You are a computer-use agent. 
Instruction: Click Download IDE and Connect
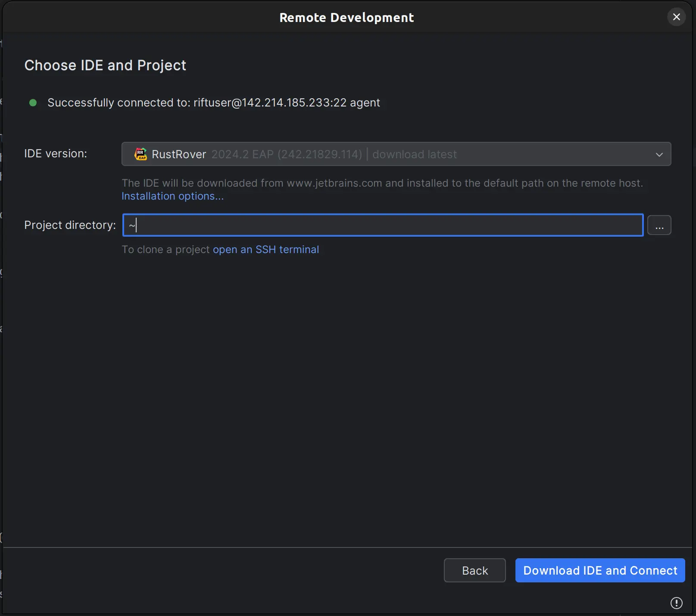600,570
